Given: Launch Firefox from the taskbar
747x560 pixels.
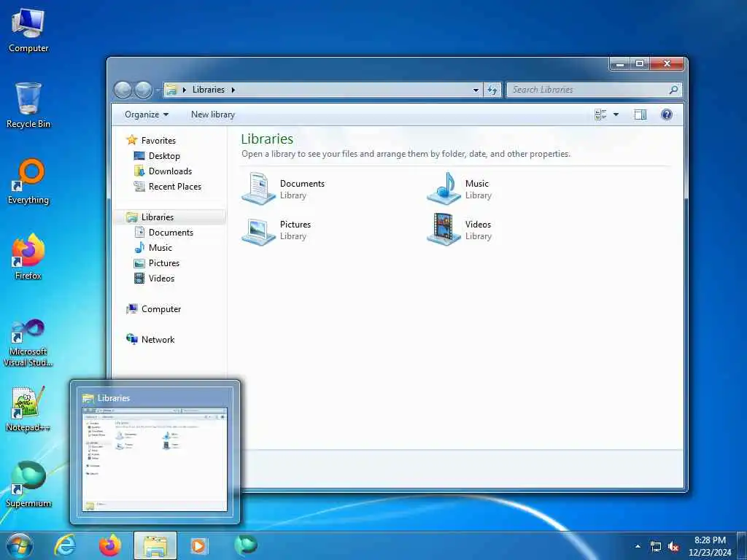Looking at the screenshot, I should 110,545.
